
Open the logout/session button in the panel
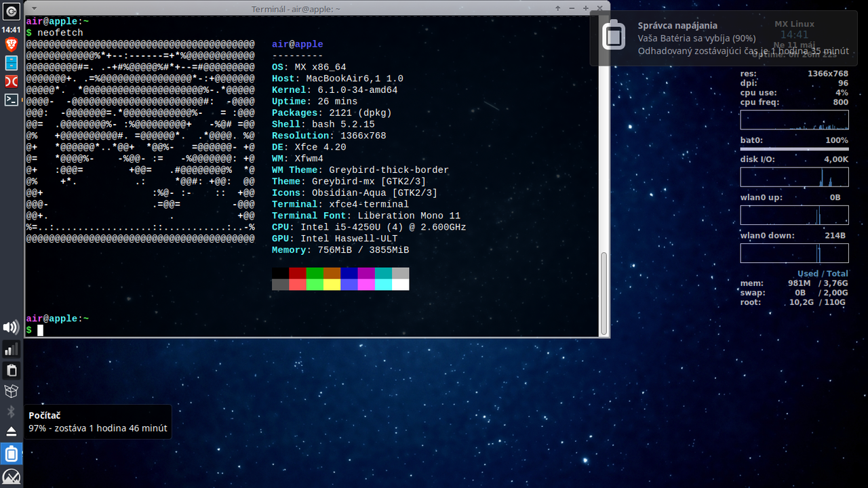(11, 12)
